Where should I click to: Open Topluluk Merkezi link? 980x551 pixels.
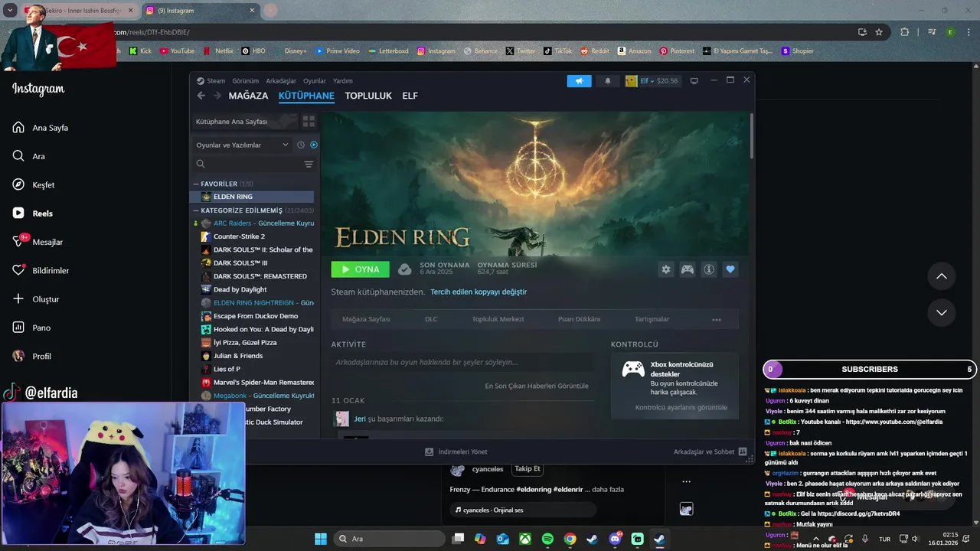point(498,319)
